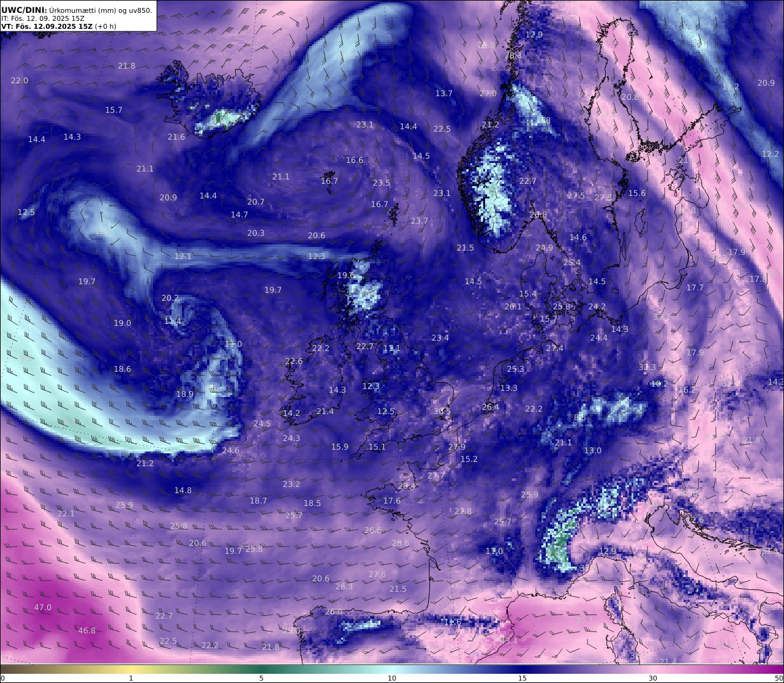This screenshot has height=683, width=784.
Task: Click the 19.0 value label
Action: tap(123, 323)
